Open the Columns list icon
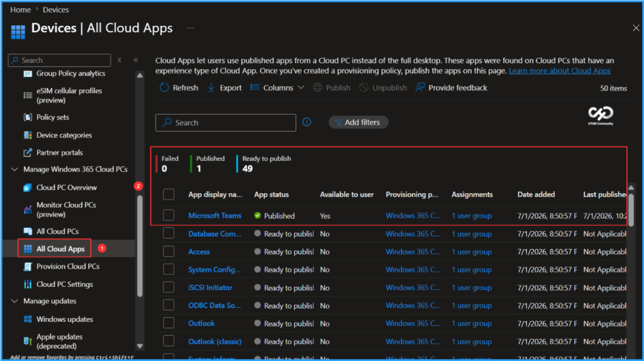Screen dimensions: 644x361 click(x=255, y=87)
